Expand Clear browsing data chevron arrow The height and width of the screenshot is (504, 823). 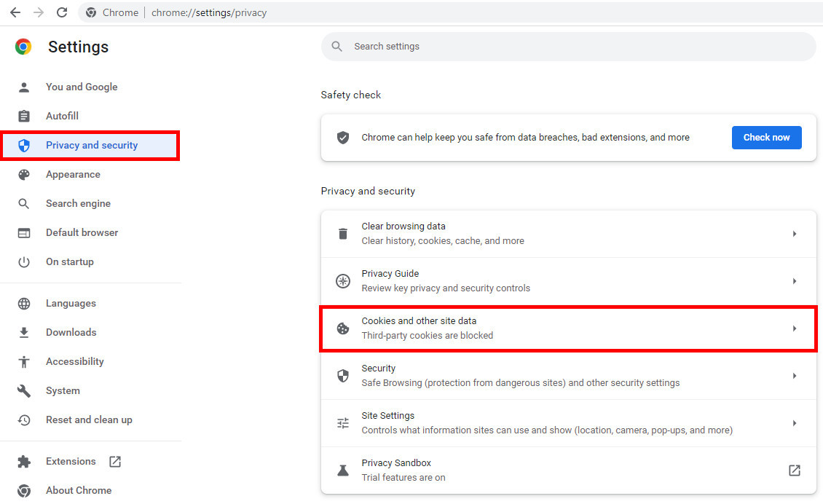point(795,234)
